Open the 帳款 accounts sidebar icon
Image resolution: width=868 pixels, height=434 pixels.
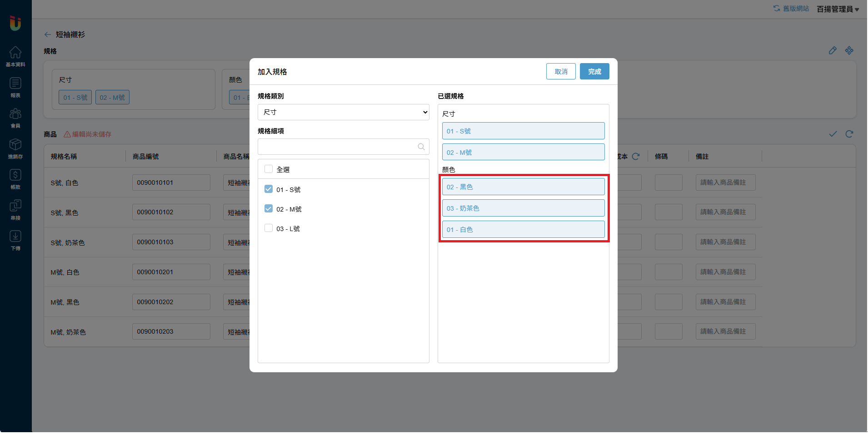pos(15,179)
